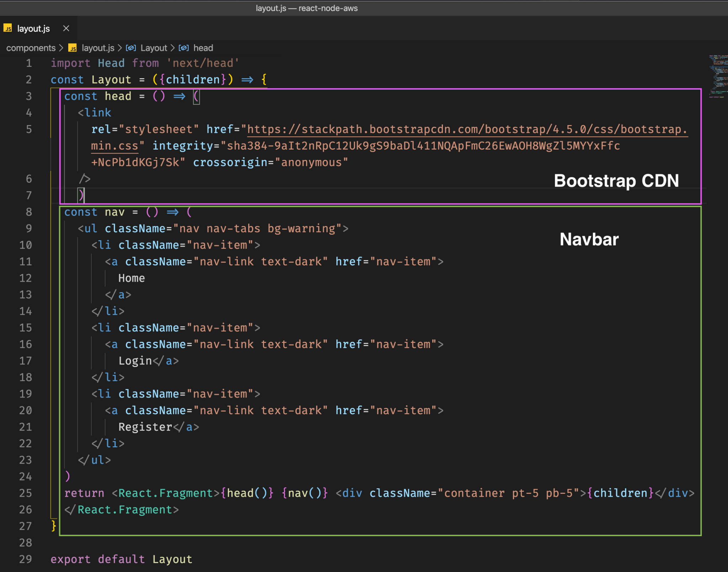Close the layout.js tab

(x=66, y=28)
